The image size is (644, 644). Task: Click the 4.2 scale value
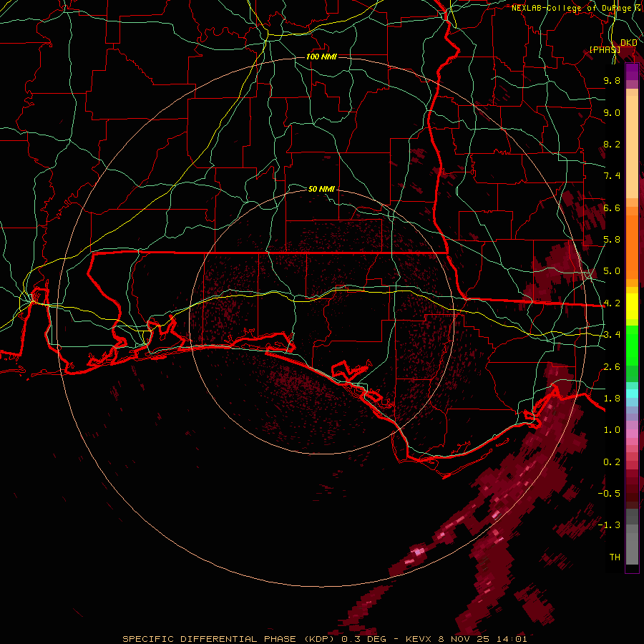point(612,303)
